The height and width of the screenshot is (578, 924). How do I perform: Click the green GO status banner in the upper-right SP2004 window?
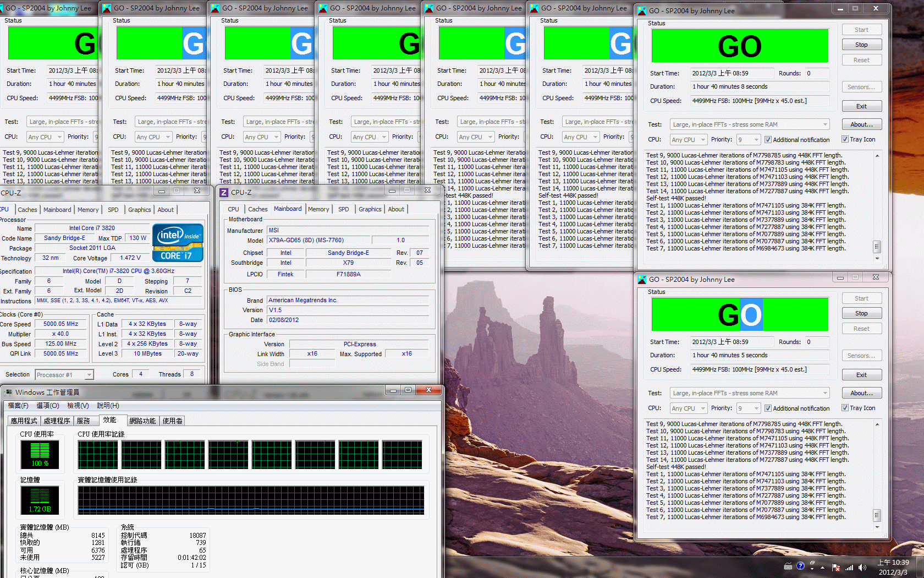tap(740, 46)
